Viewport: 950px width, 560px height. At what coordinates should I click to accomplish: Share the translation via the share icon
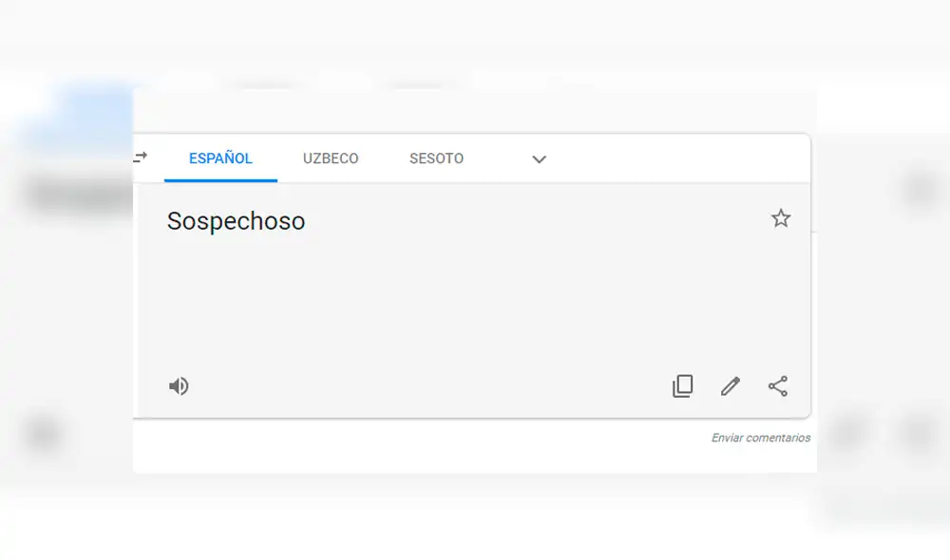coord(778,385)
